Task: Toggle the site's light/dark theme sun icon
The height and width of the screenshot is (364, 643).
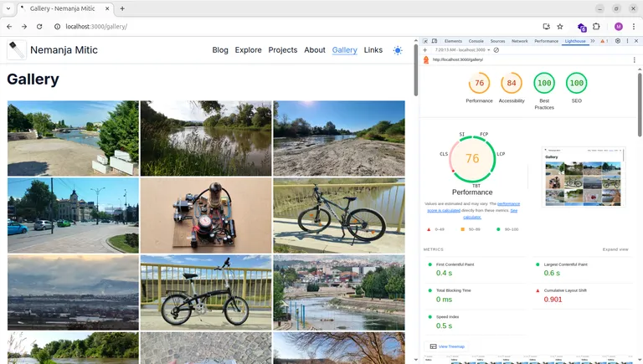Action: 397,50
